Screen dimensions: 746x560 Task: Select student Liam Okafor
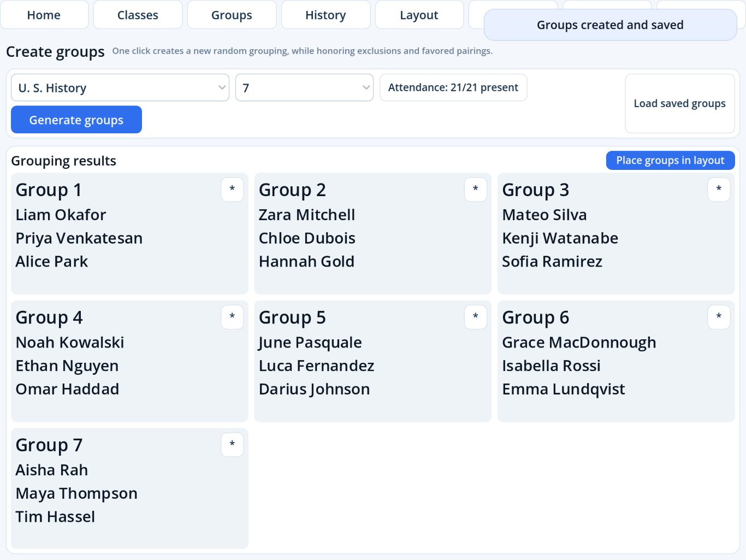click(61, 215)
